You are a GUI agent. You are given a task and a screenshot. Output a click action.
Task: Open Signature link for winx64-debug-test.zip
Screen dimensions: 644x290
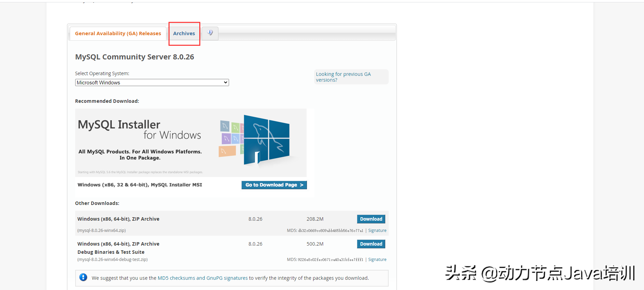[x=377, y=260]
